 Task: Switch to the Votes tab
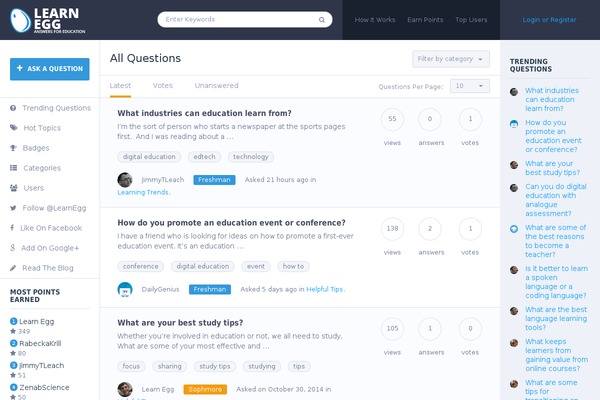(x=163, y=85)
